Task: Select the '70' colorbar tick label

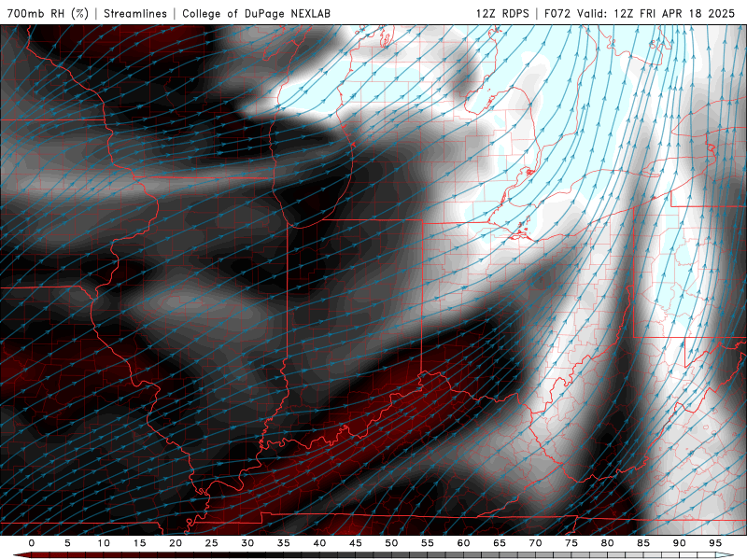Action: click(535, 543)
